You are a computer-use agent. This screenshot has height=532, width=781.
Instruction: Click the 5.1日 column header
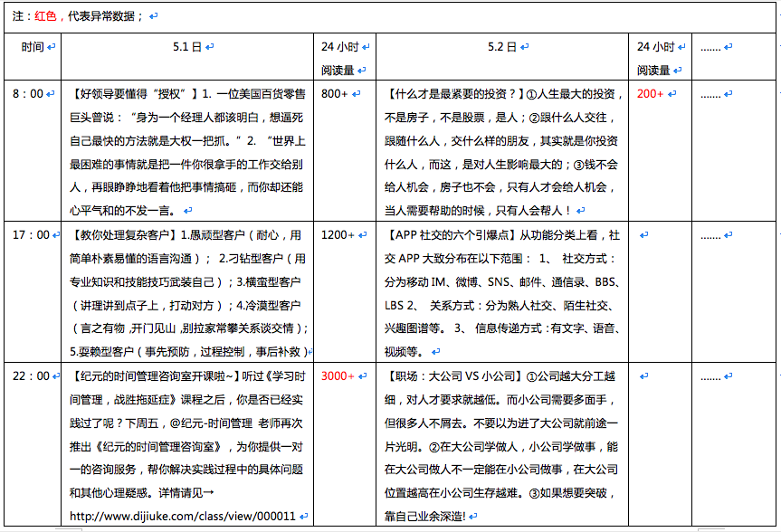point(186,46)
